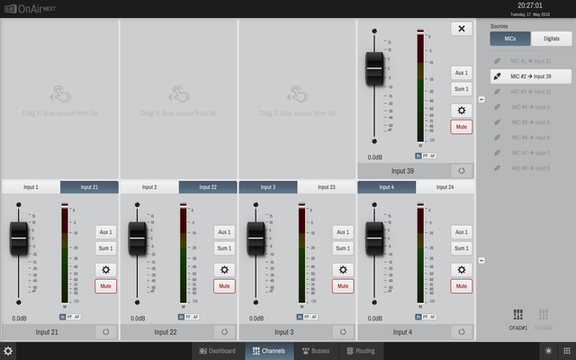Open the Routing tab
576x360 pixels.
(x=361, y=351)
